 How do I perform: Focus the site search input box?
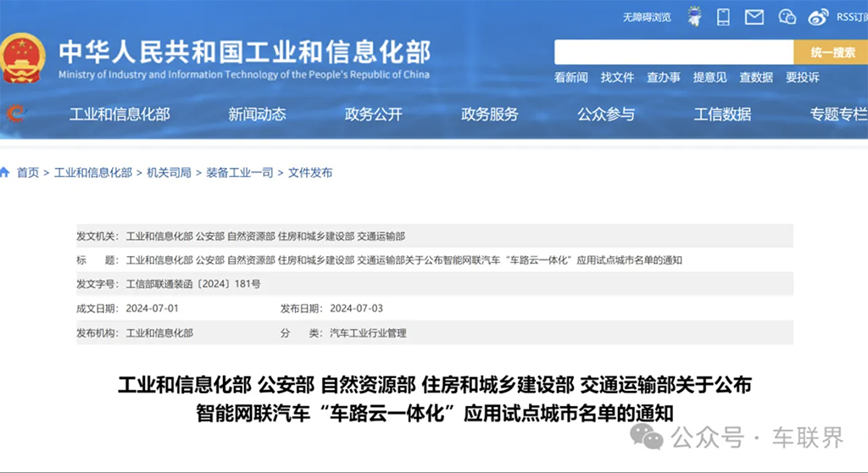pos(674,52)
